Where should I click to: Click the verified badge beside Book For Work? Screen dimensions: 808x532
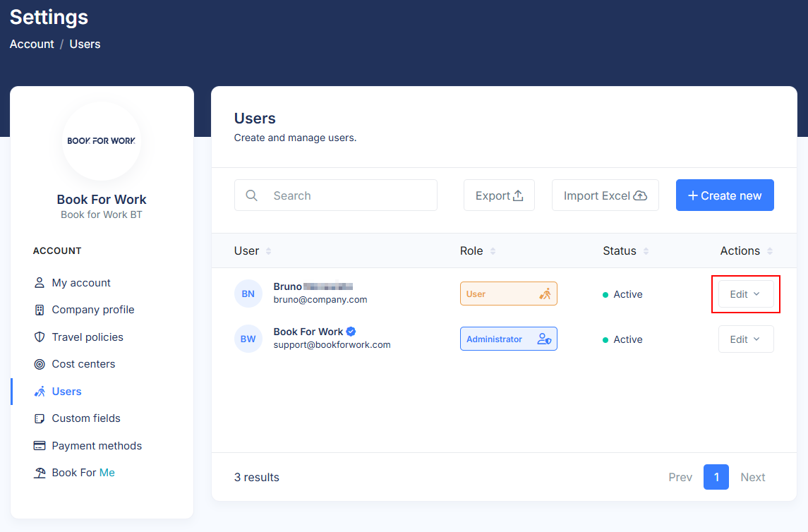[x=351, y=331]
